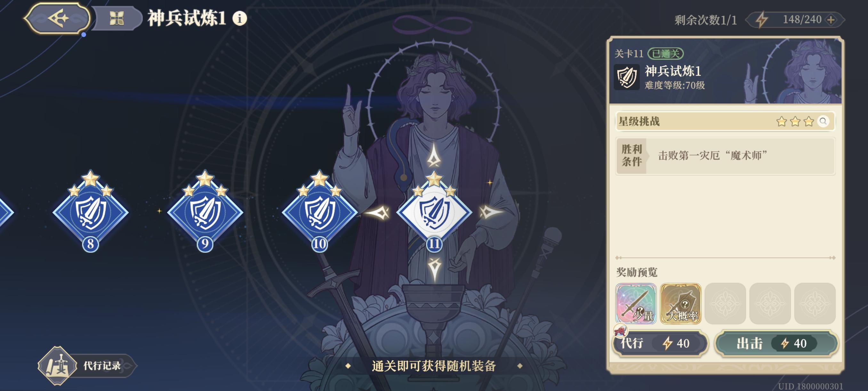Open the info icon beside 神兵试炼1
The height and width of the screenshot is (391, 868).
pos(240,18)
